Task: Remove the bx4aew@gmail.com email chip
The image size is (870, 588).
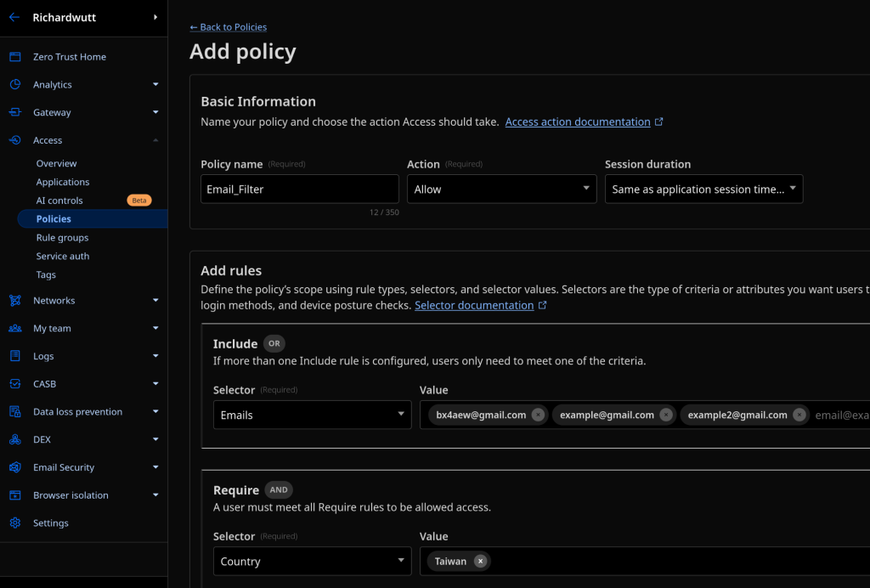Action: 538,415
